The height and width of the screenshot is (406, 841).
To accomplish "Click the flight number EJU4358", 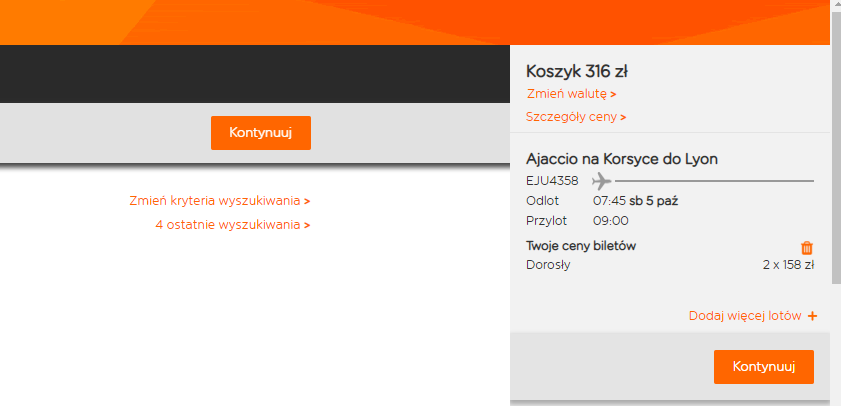I will point(552,181).
